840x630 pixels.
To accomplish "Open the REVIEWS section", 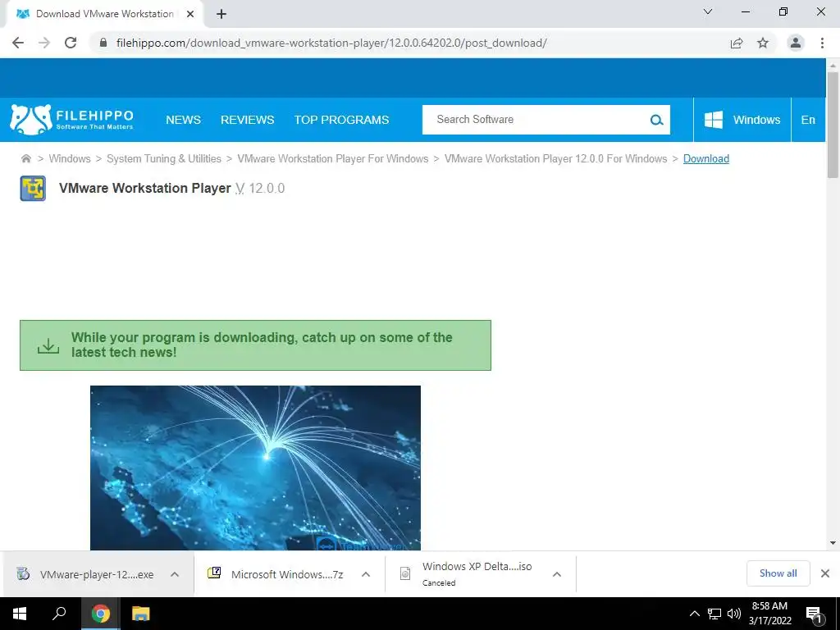I will click(248, 120).
